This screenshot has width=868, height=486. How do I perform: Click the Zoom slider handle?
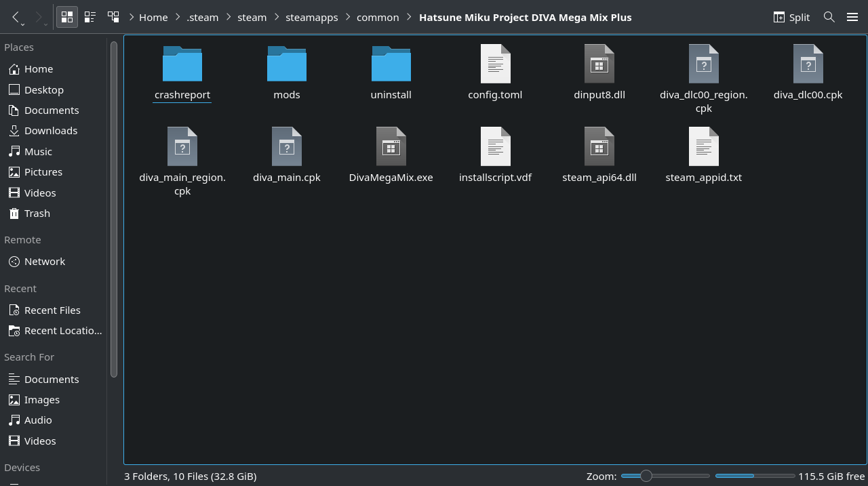(x=646, y=476)
